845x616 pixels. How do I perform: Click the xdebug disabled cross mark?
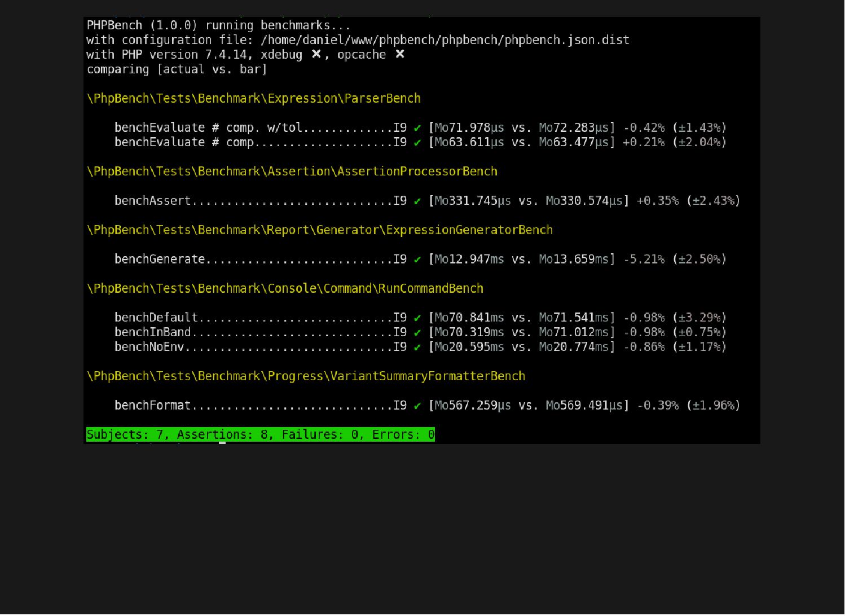(316, 54)
